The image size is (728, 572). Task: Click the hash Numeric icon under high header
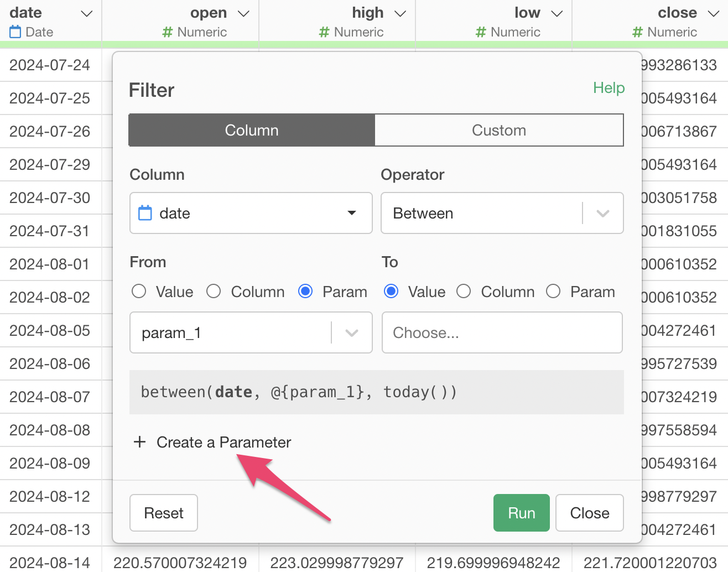point(324,33)
